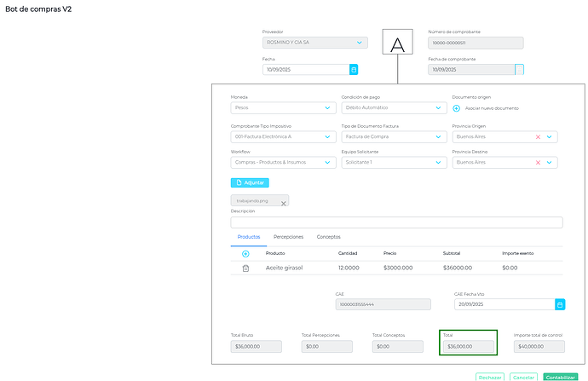Click the Total Bruto field
Screen dimensions: 588x381
point(257,347)
